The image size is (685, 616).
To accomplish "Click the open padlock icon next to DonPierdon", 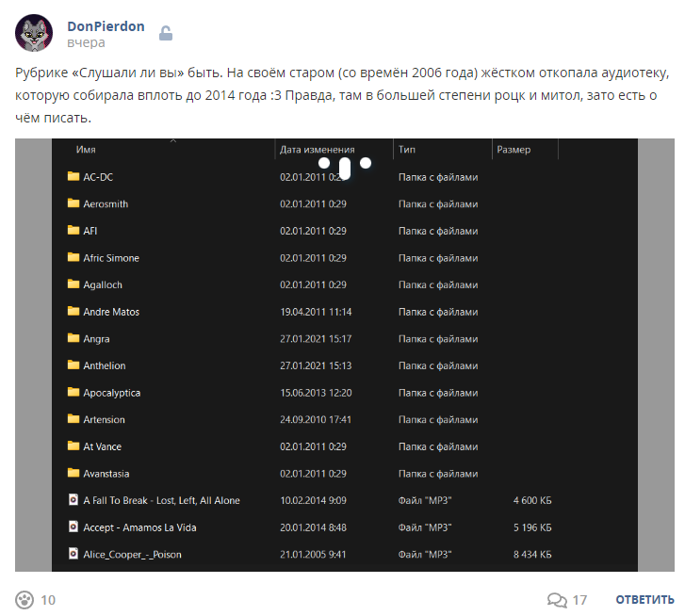I will (166, 33).
